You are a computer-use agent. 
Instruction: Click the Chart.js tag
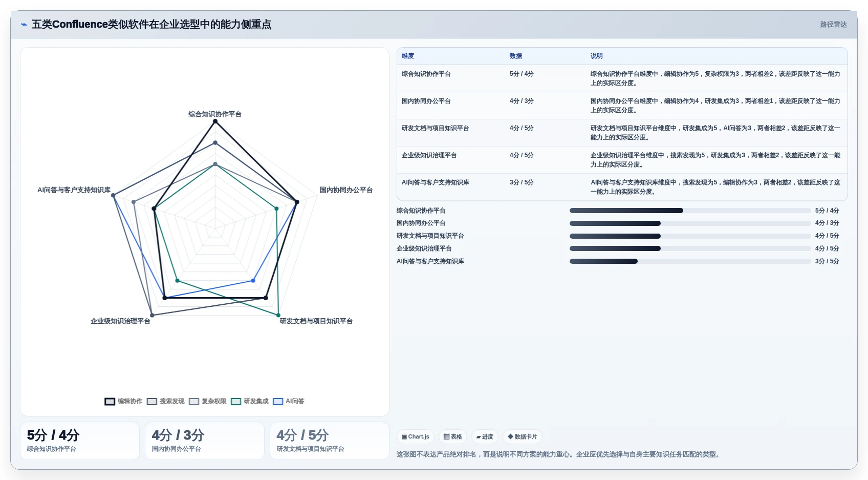(416, 437)
